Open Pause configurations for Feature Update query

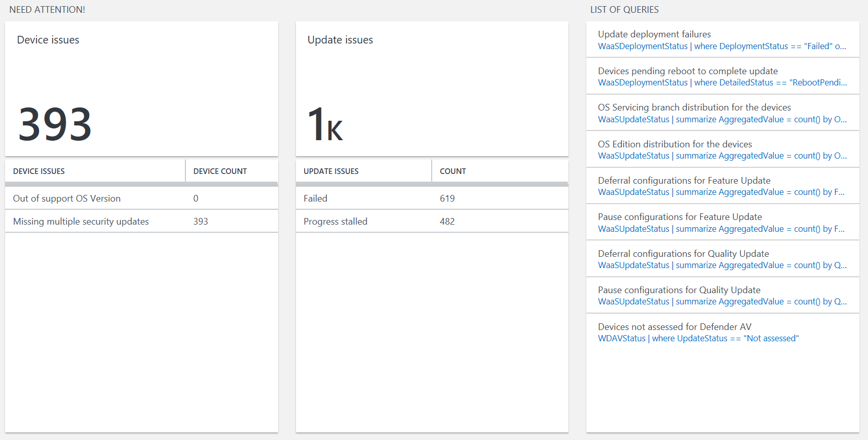point(723,223)
